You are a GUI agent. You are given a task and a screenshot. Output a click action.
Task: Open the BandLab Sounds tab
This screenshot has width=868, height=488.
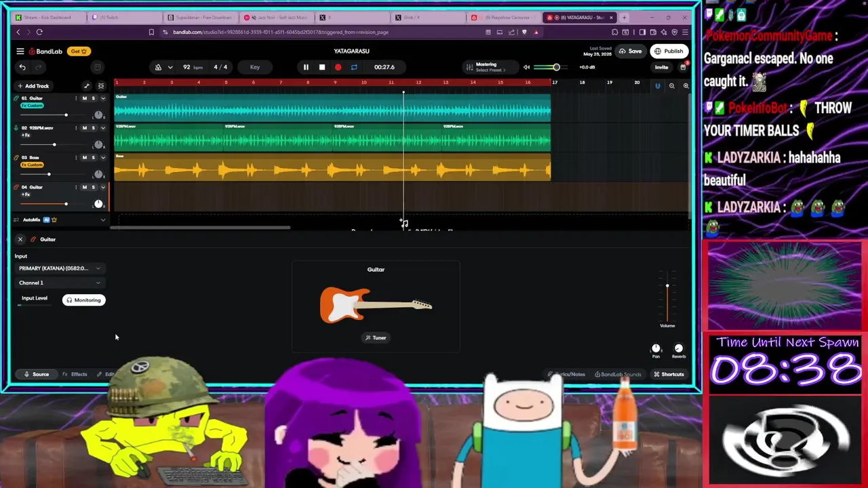618,374
